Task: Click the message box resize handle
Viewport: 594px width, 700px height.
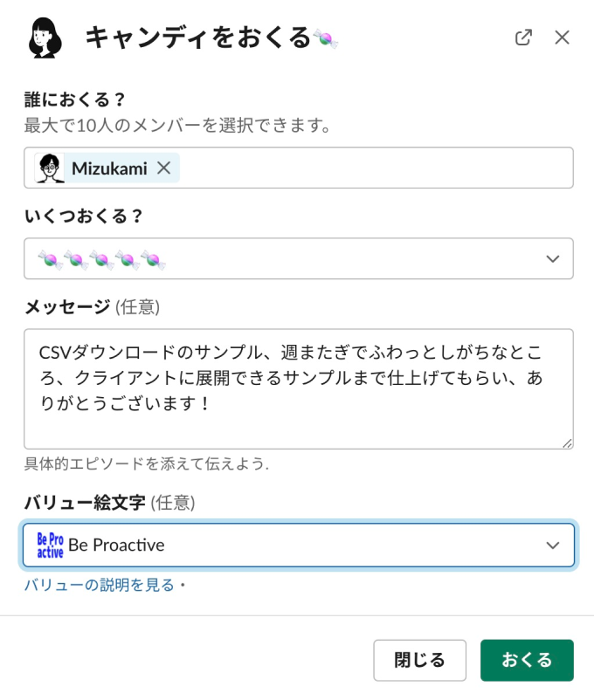Action: (567, 443)
